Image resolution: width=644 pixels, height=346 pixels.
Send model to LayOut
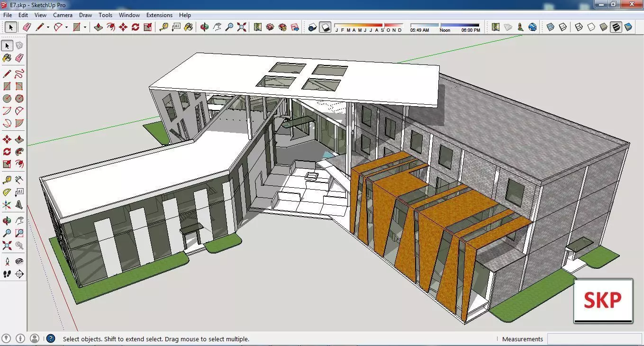[295, 27]
